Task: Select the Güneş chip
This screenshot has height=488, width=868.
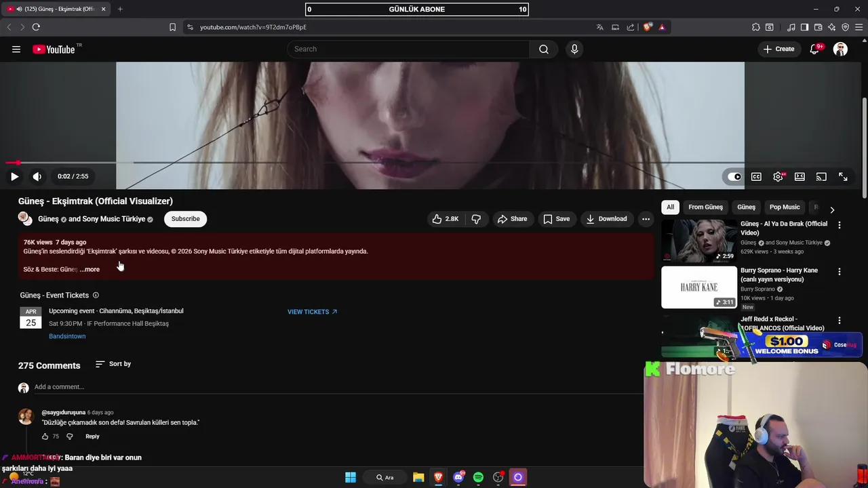Action: coord(746,207)
